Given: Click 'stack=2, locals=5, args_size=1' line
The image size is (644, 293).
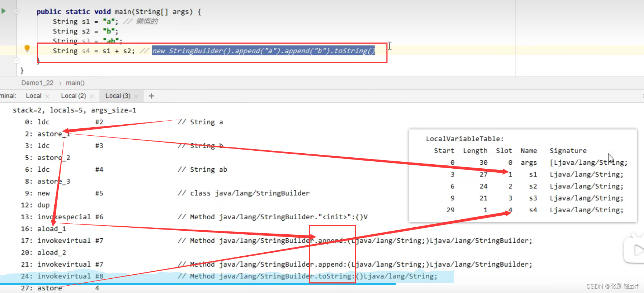Looking at the screenshot, I should (74, 110).
